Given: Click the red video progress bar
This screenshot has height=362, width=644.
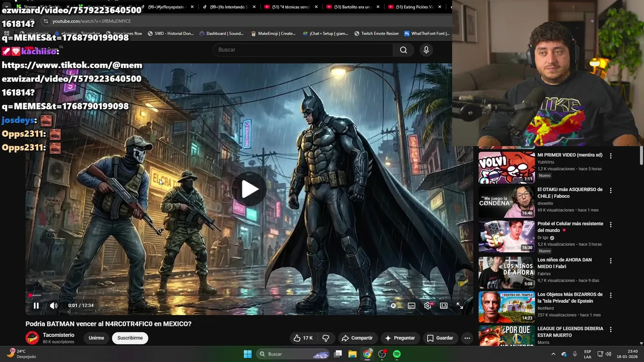Looking at the screenshot, I should [249, 296].
